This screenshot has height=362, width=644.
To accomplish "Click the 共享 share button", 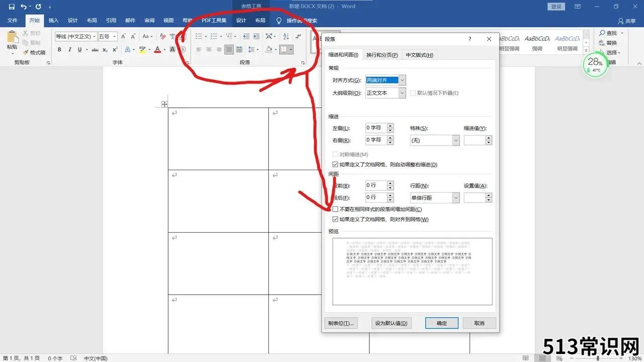I will tap(627, 21).
